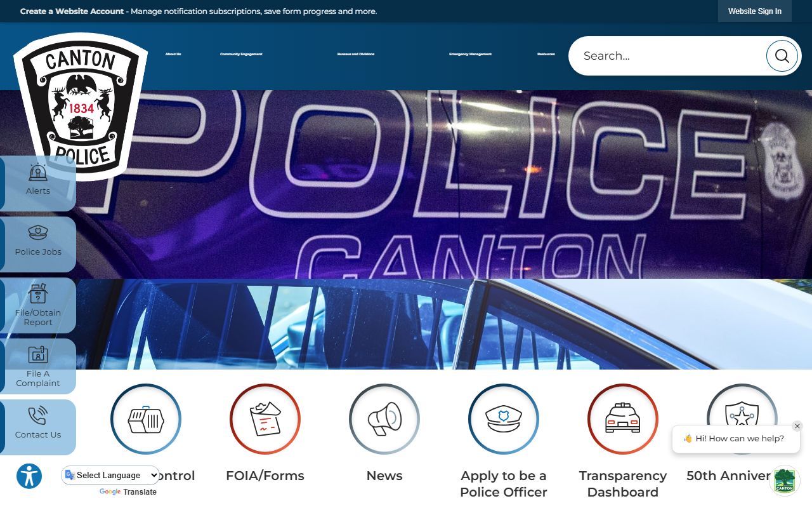Open the Resources menu

pos(546,54)
